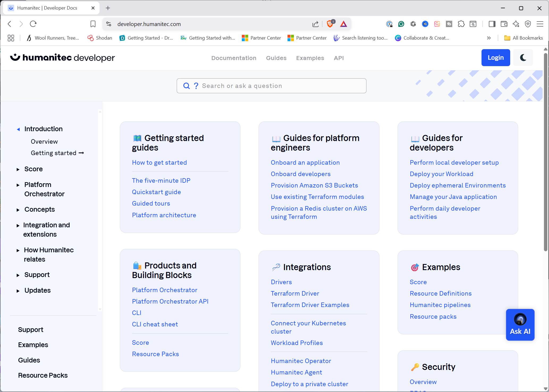Show more bookmarks with the double chevron
The image size is (549, 392).
click(x=489, y=38)
